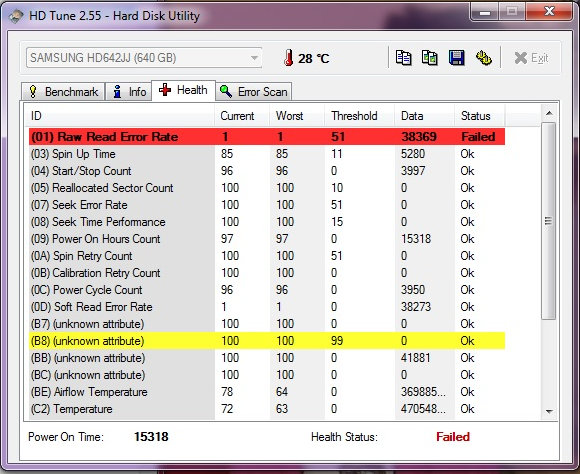Select the Raw Read Error Rate row
580x474 pixels.
tap(267, 137)
